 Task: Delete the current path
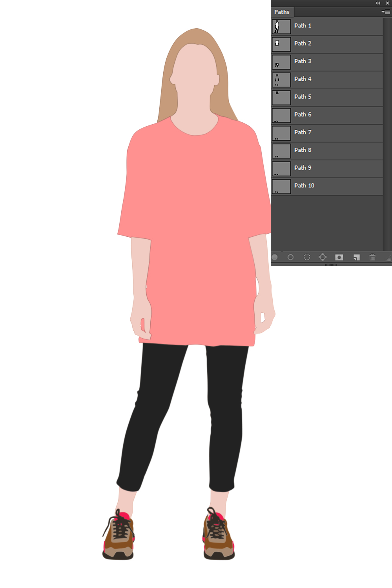(x=372, y=257)
